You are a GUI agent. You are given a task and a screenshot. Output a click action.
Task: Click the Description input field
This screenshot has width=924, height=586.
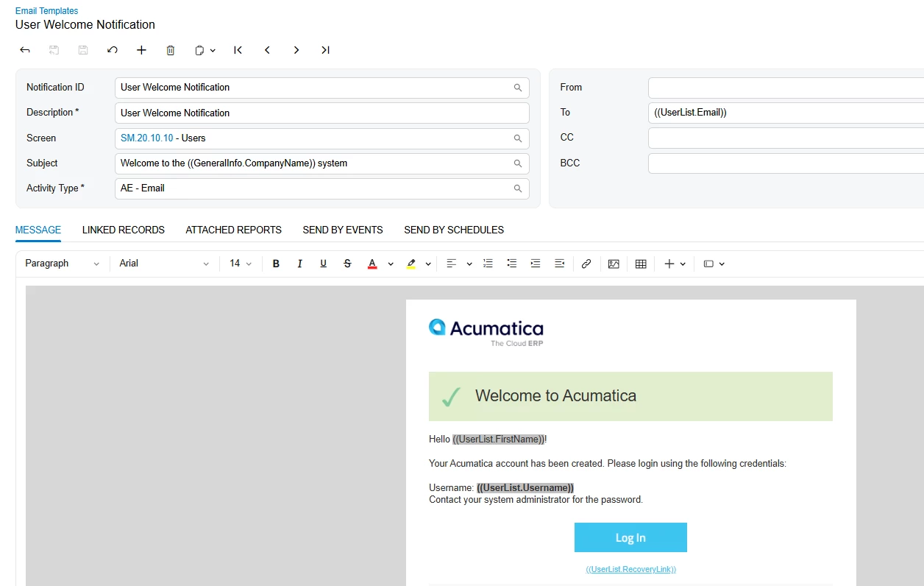click(x=322, y=113)
